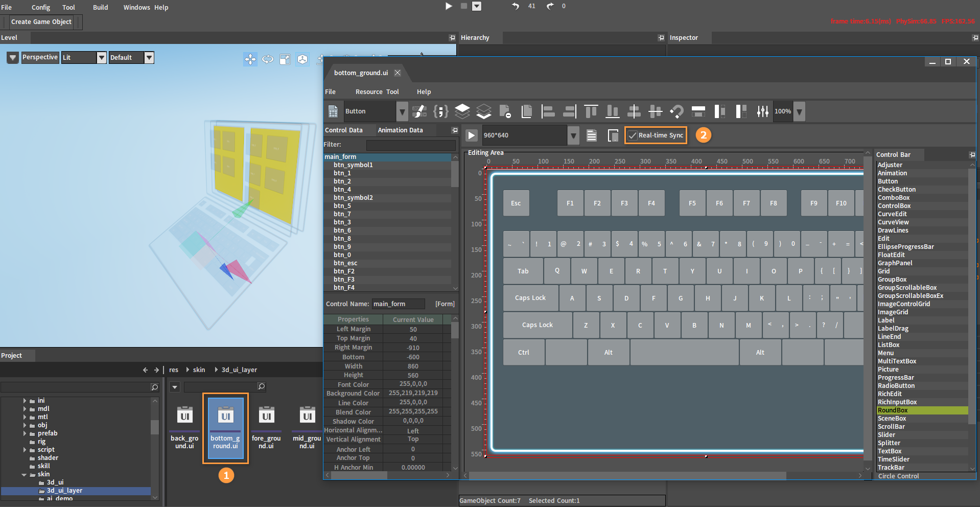Close the bottom_ground.ui tab

[x=398, y=73]
